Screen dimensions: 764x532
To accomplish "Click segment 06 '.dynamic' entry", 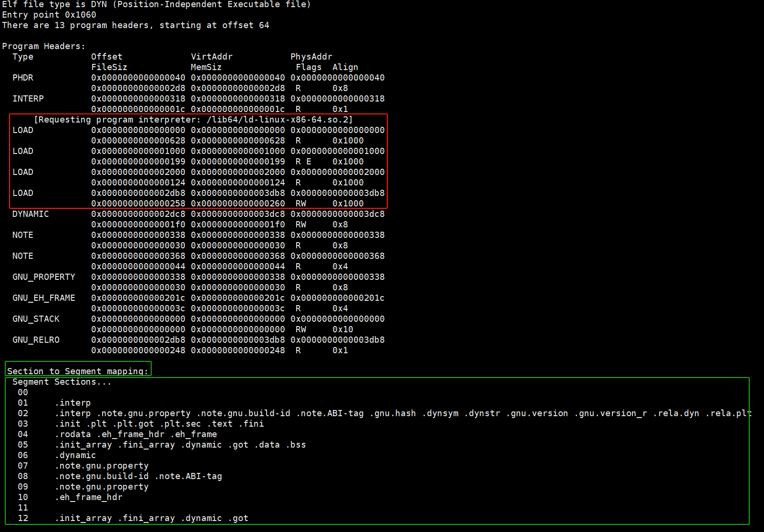I will click(x=75, y=455).
